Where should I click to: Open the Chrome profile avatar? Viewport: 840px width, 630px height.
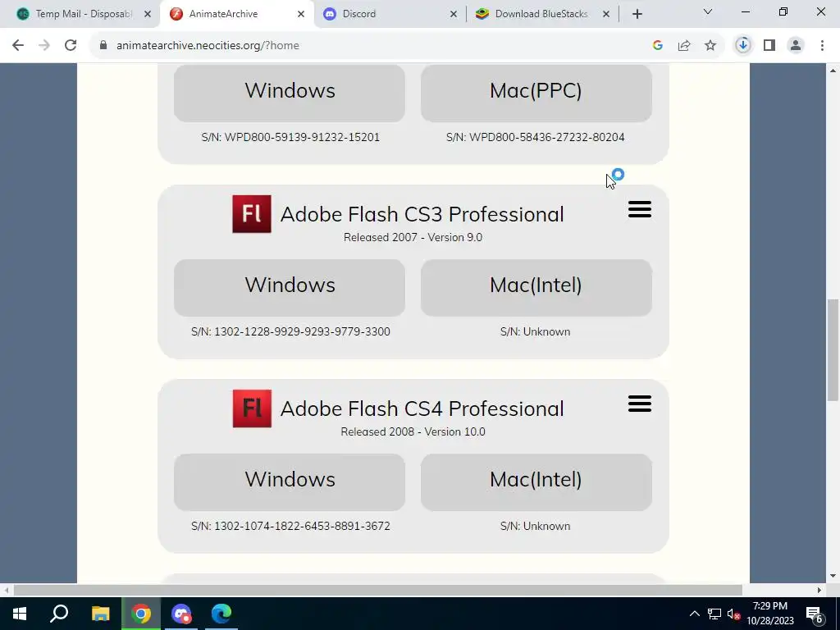pyautogui.click(x=796, y=46)
